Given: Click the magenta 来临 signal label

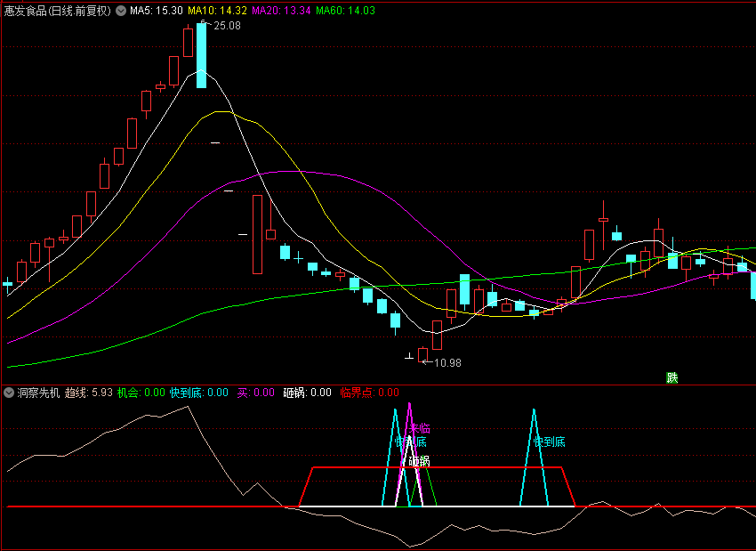Looking at the screenshot, I should (420, 428).
